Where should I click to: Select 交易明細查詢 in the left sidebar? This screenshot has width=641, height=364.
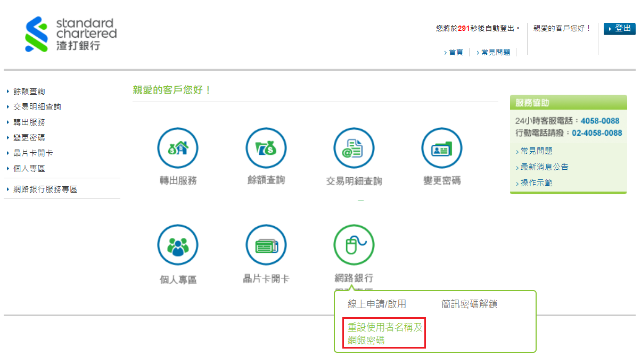pos(37,107)
